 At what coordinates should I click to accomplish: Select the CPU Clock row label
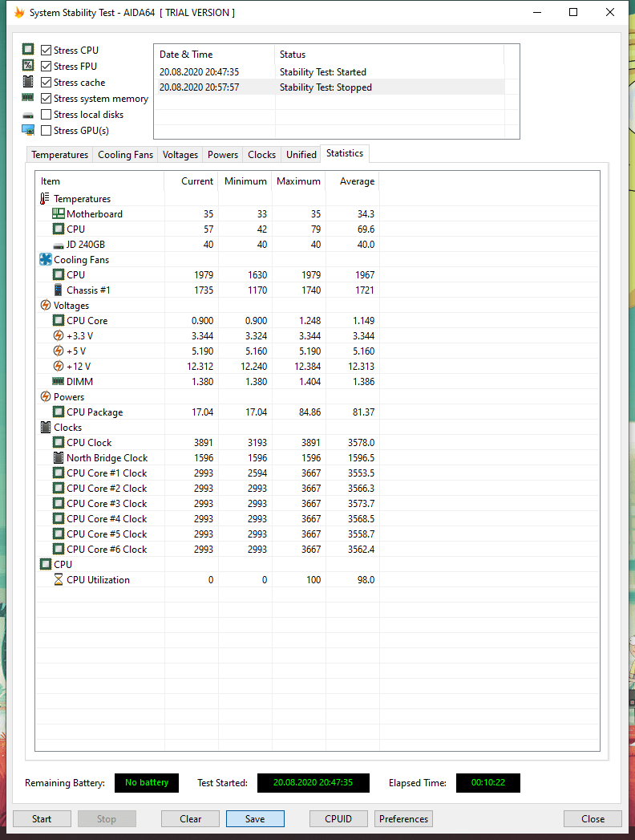89,443
